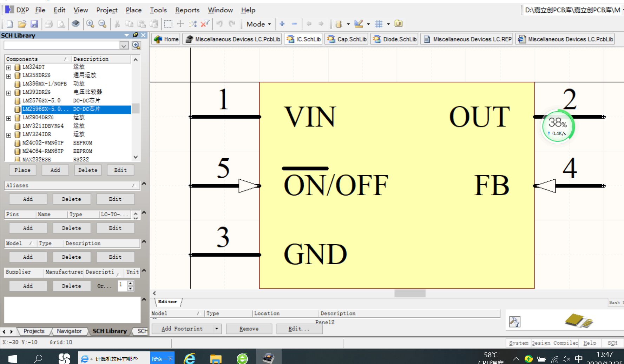Click the Add Footprint button
The height and width of the screenshot is (364, 624).
(182, 329)
